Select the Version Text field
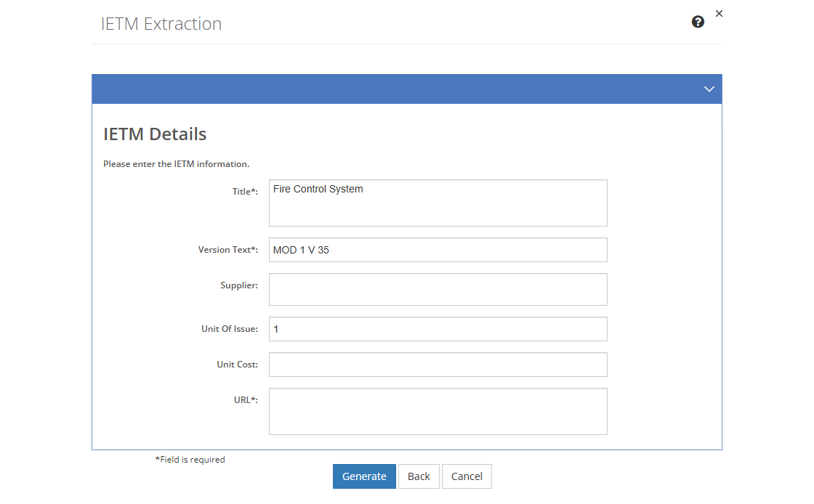 coord(438,249)
